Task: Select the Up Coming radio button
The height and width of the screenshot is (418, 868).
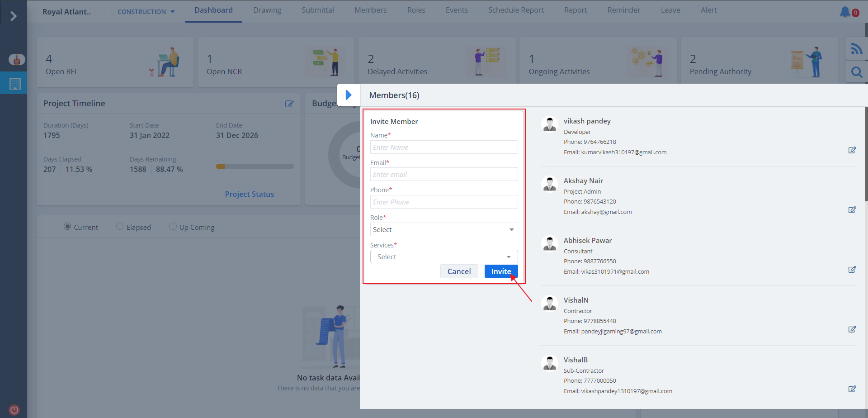Action: point(173,226)
